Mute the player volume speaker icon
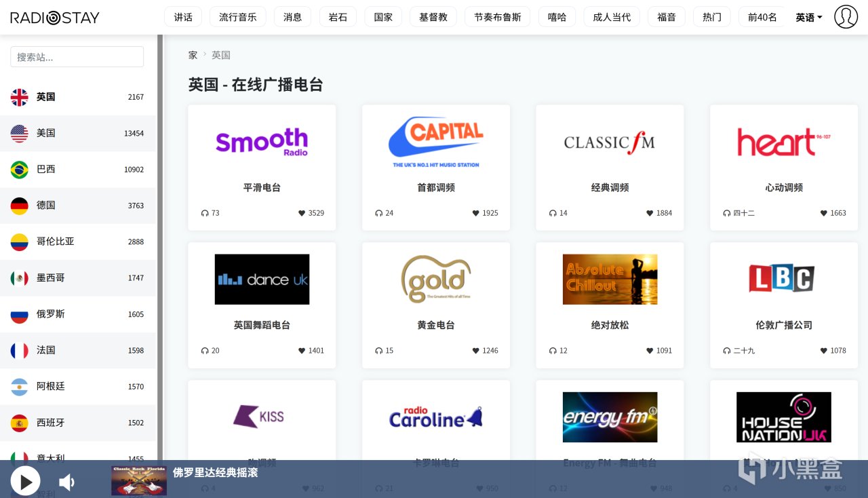This screenshot has width=868, height=498. [66, 482]
